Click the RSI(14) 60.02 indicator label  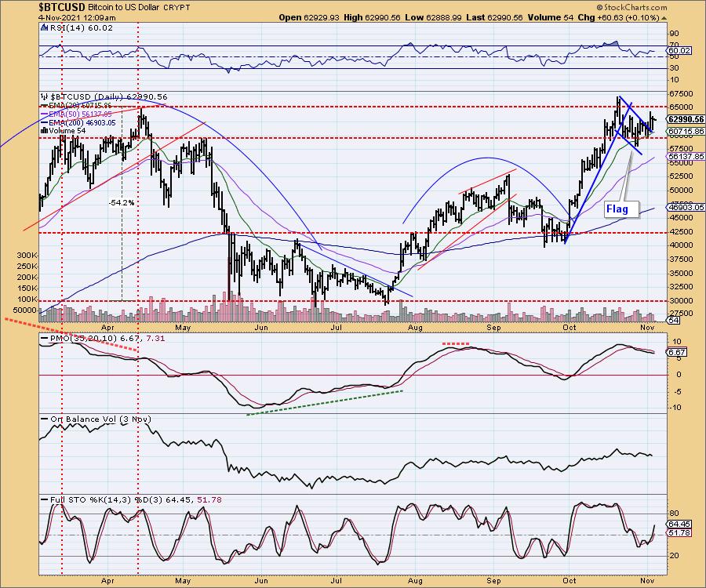coord(81,28)
